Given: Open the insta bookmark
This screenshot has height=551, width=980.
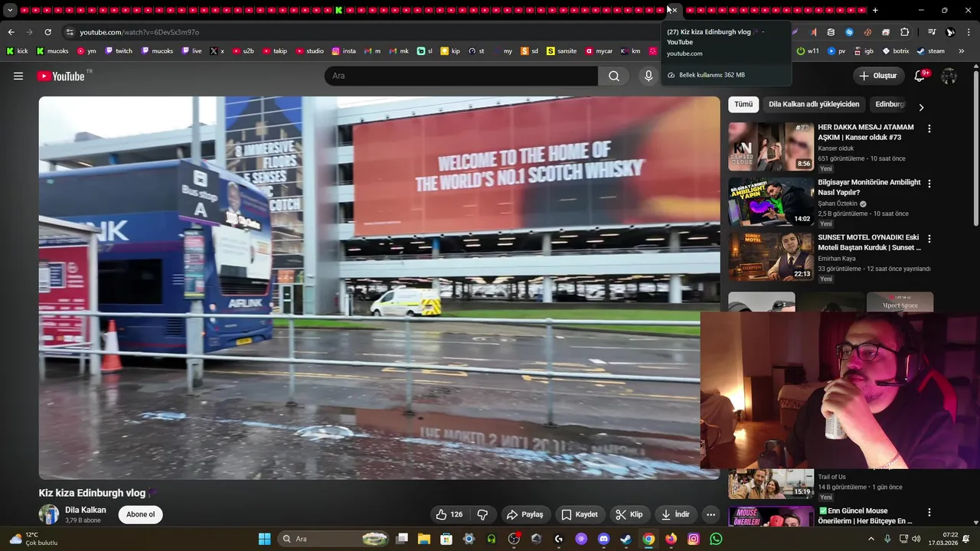Looking at the screenshot, I should [344, 51].
